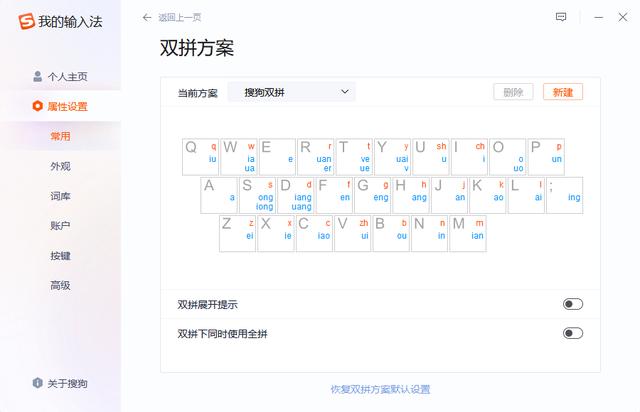Select the 按键 settings tab
The width and height of the screenshot is (640, 412).
60,256
